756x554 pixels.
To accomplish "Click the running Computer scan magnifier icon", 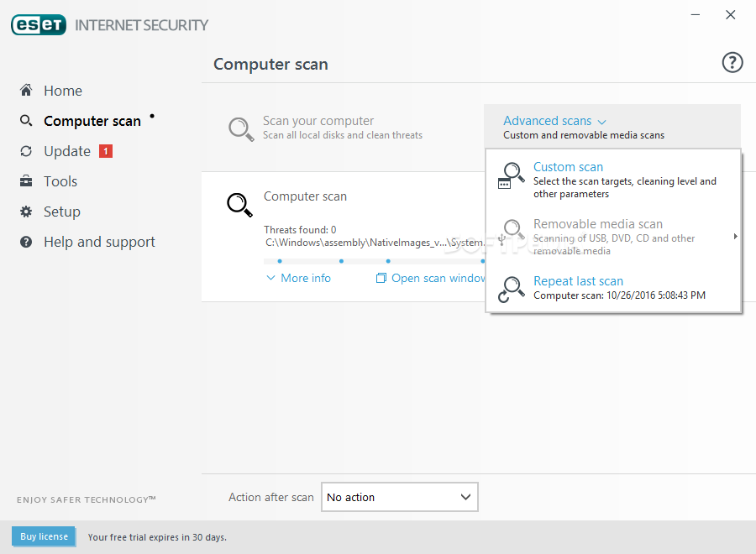I will tap(239, 205).
